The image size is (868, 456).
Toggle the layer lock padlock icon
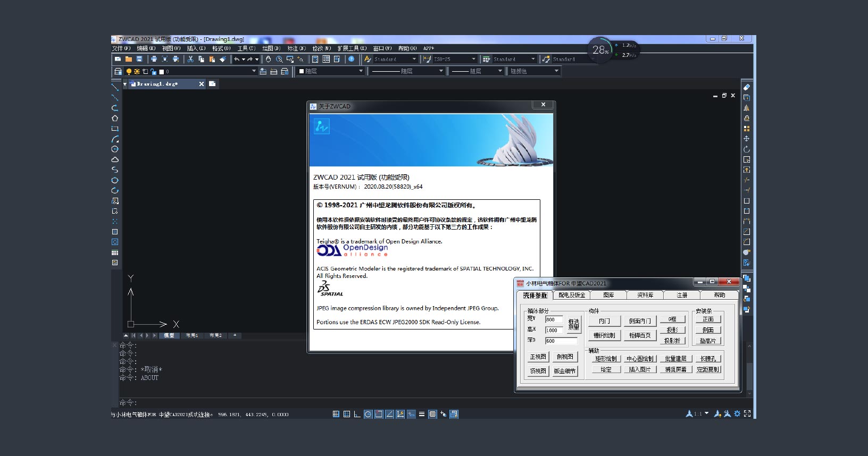pos(154,71)
